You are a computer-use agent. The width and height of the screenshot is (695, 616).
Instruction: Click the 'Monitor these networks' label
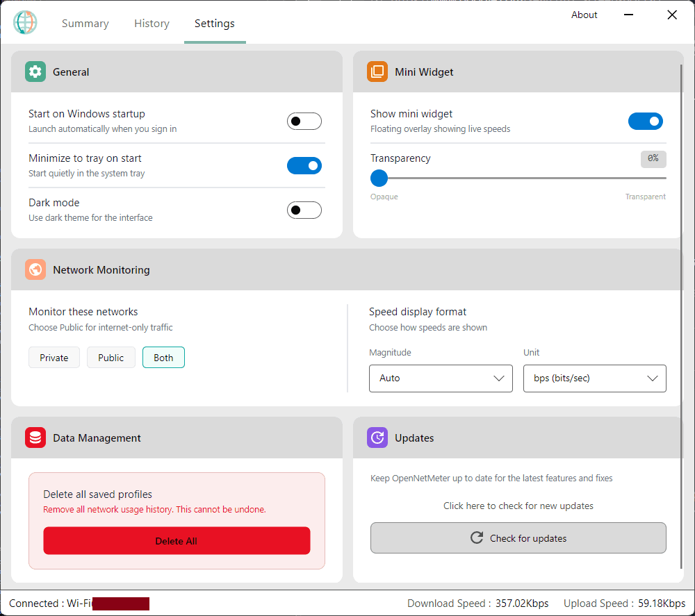(x=83, y=312)
